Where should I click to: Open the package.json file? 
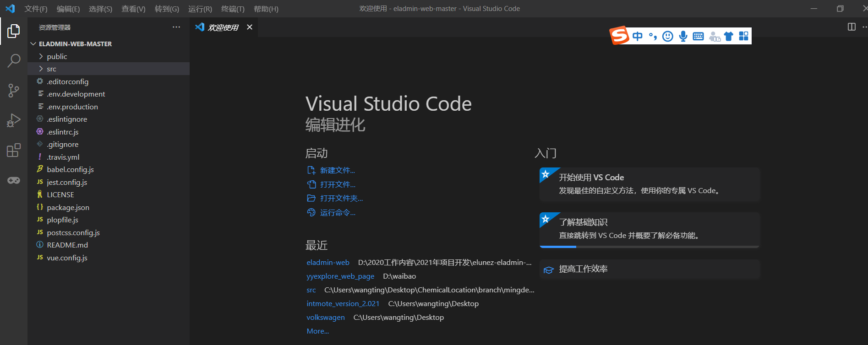(x=109, y=207)
